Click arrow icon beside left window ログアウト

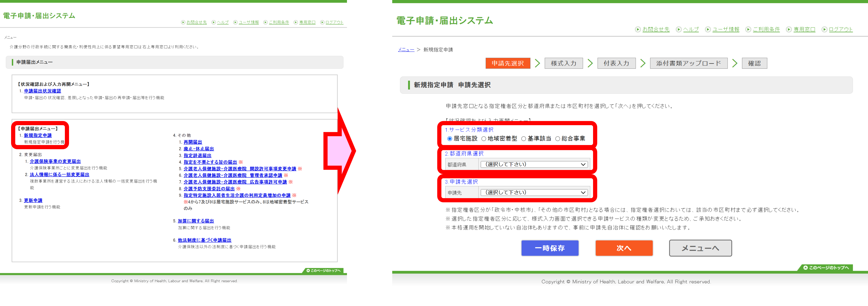[x=322, y=22]
